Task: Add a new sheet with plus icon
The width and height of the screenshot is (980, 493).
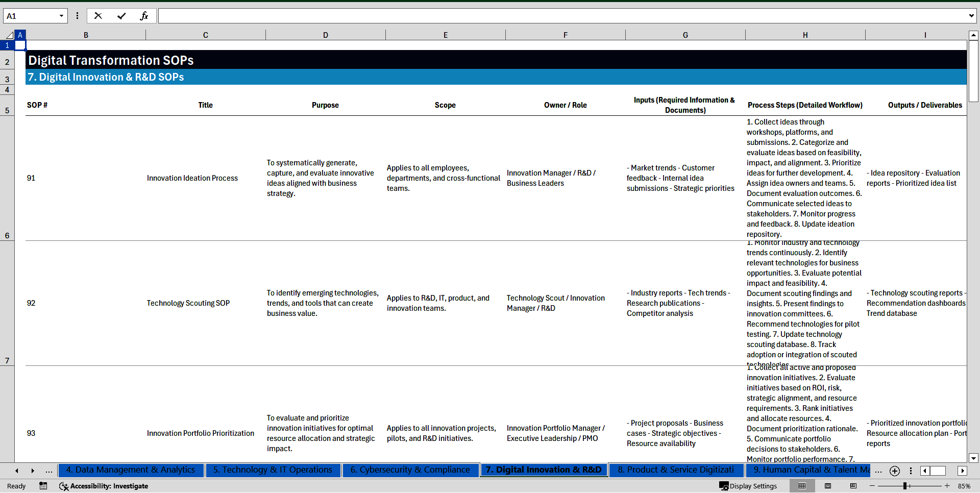Action: 894,471
